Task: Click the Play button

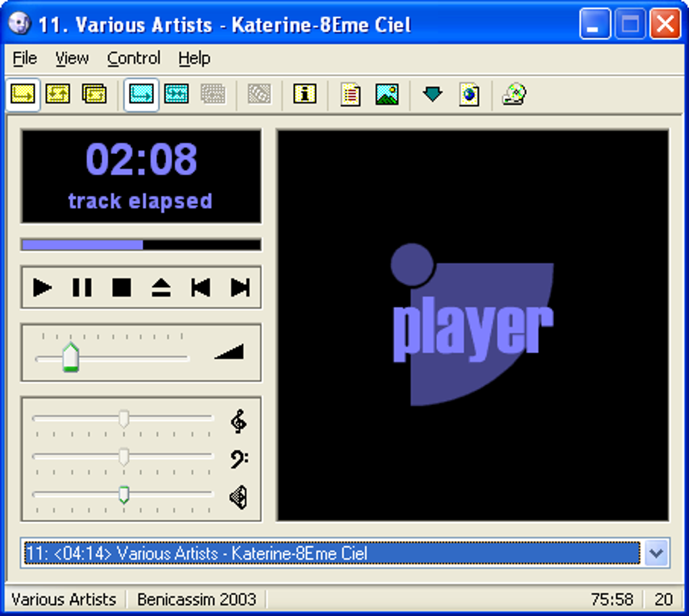Action: [x=43, y=288]
